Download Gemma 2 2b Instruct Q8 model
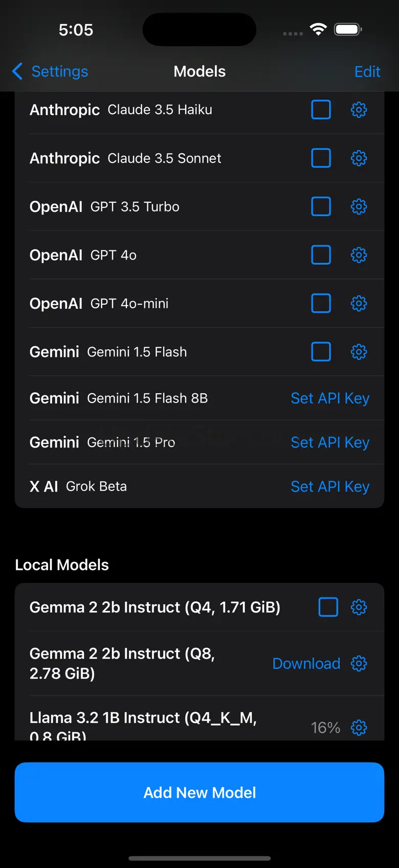Image resolution: width=399 pixels, height=868 pixels. (306, 664)
